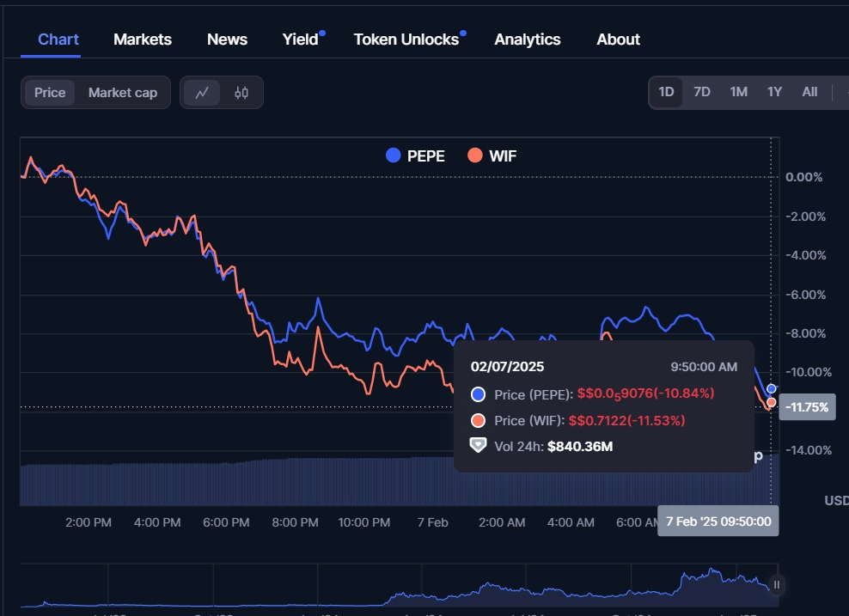
Task: Toggle the chart to Market cap mode
Action: pos(123,93)
